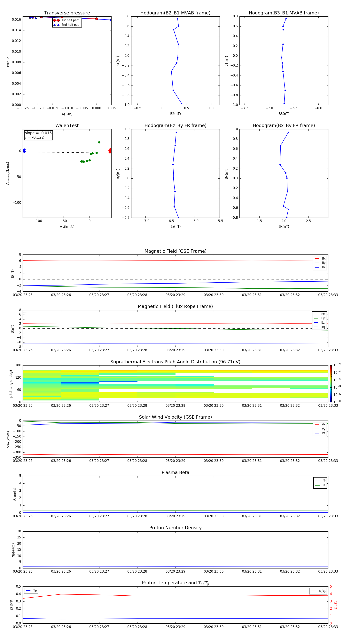Click the Magnetic Field (GSE Frame) title
Viewport: 351px width, 644px height.
coord(175,251)
